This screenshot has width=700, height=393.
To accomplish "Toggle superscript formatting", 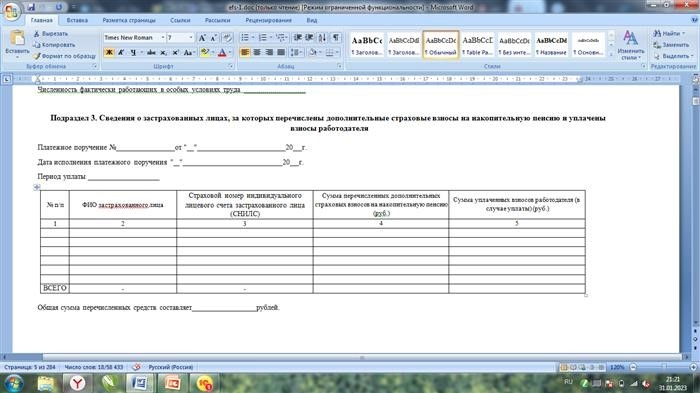I will (175, 52).
